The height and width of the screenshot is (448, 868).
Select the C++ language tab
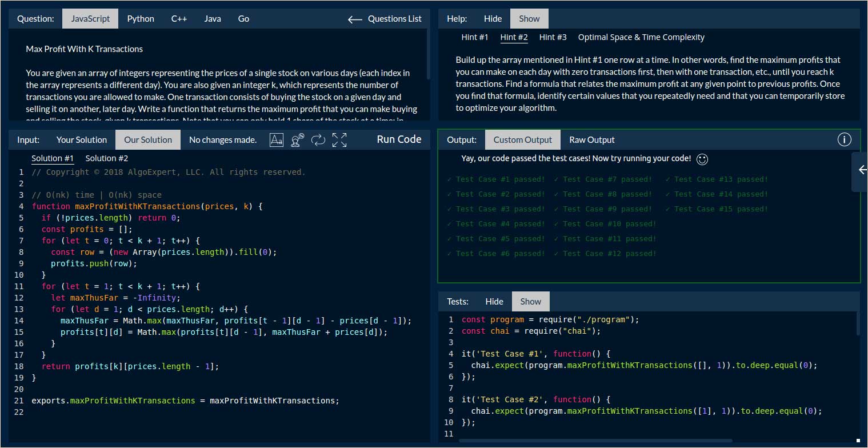[x=179, y=19]
